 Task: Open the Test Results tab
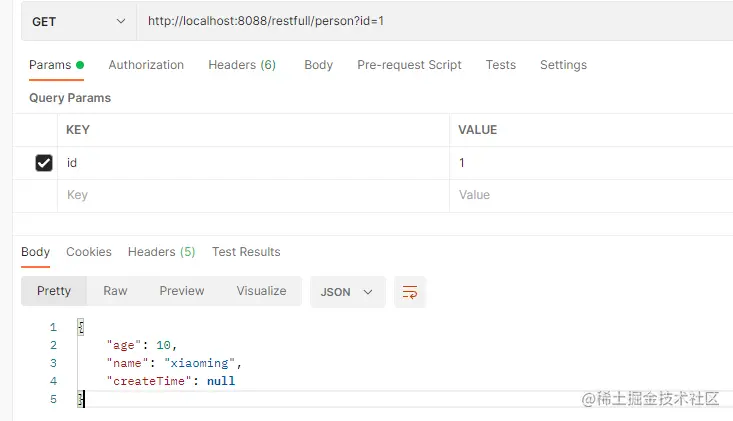[246, 252]
